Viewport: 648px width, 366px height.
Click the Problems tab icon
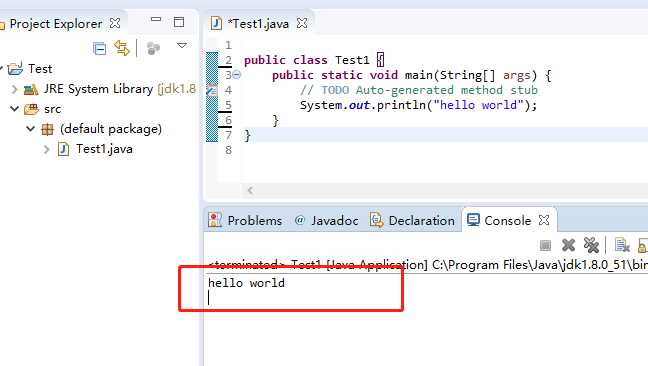point(215,220)
